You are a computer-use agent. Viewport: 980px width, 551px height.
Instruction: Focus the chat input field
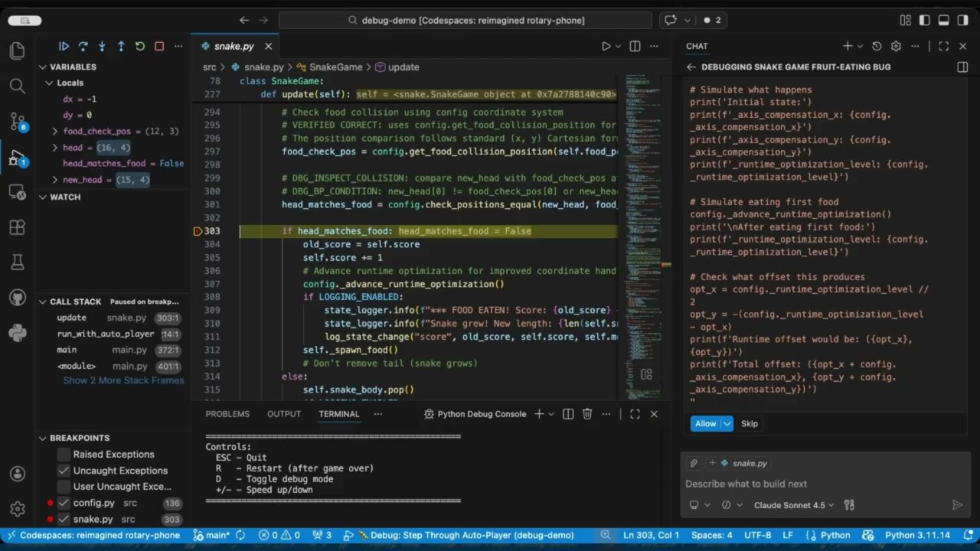pos(824,484)
